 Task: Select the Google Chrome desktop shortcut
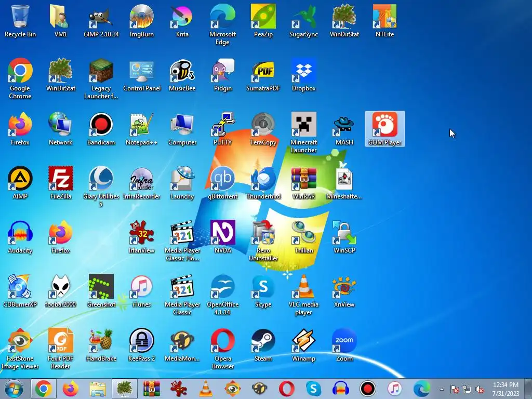point(20,79)
